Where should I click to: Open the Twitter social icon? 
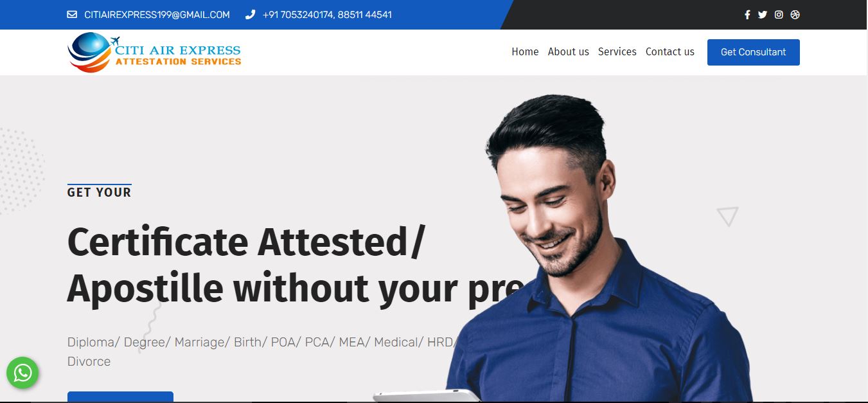click(763, 15)
